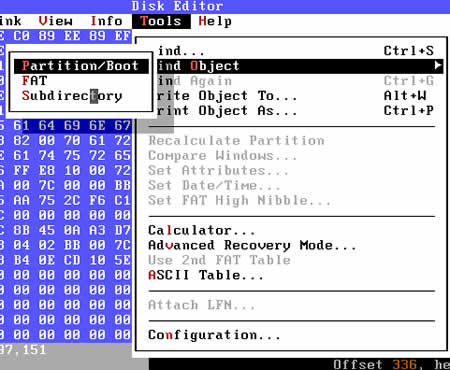Open the Tools menu
This screenshot has width=450, height=370.
tap(161, 21)
